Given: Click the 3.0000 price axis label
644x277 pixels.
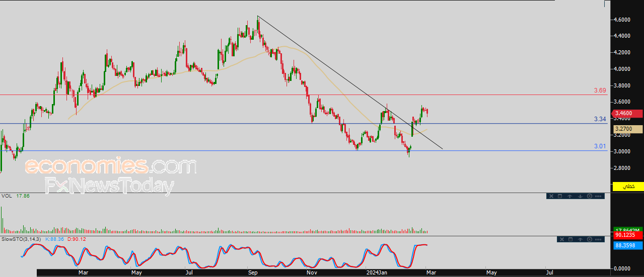Looking at the screenshot, I should [x=623, y=151].
